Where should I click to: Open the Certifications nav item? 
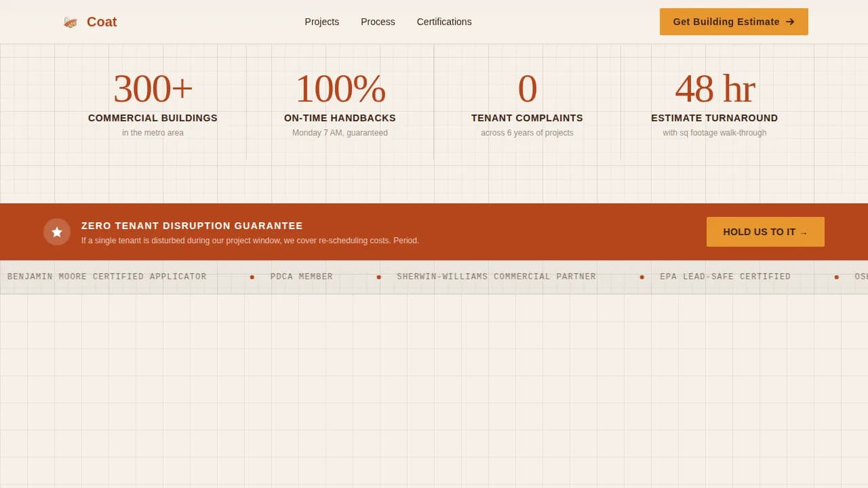444,22
